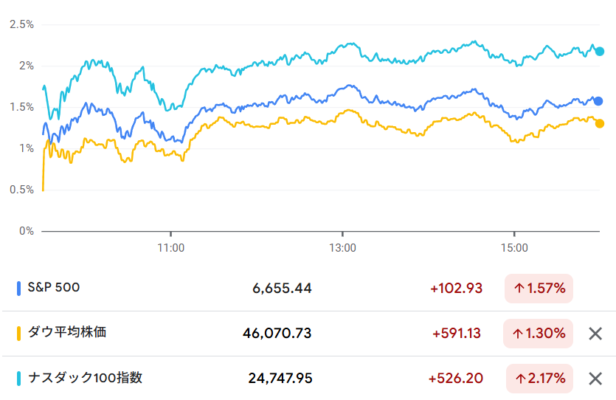Screen dimensions: 616x400
Task: Remove ナスダック100指数 with its X icon
Action: [x=595, y=378]
